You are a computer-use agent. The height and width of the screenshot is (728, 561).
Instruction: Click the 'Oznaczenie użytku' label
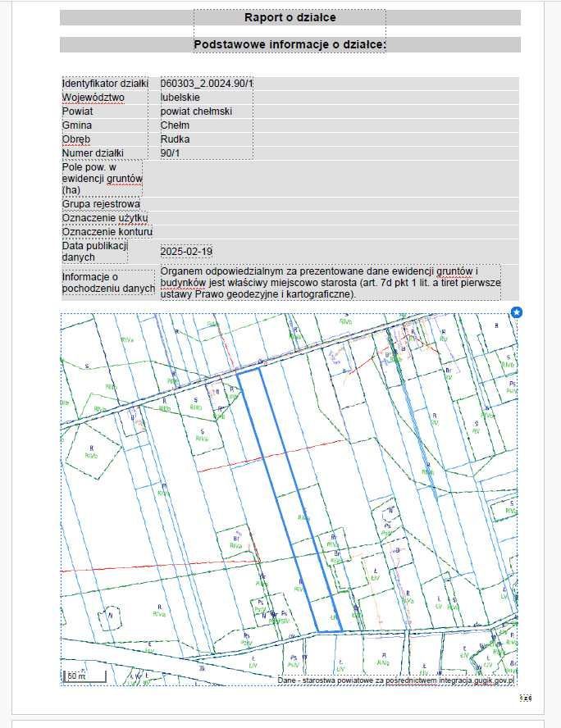pos(105,218)
